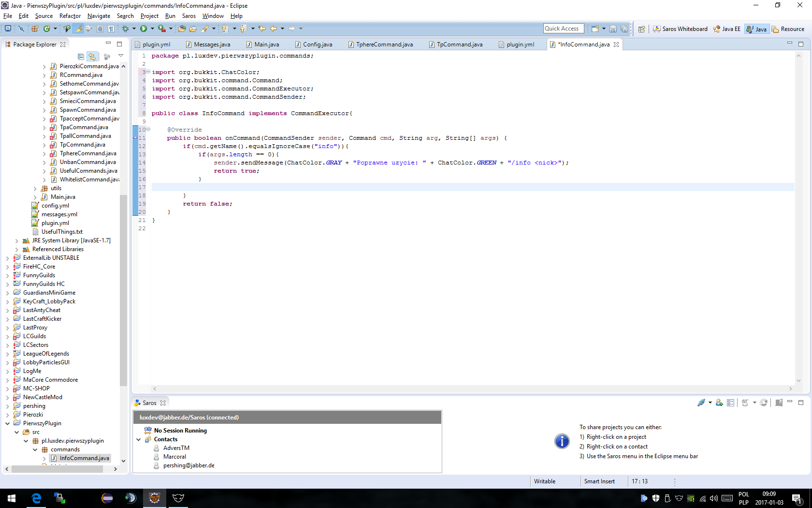Click the Debug bug icon

125,29
